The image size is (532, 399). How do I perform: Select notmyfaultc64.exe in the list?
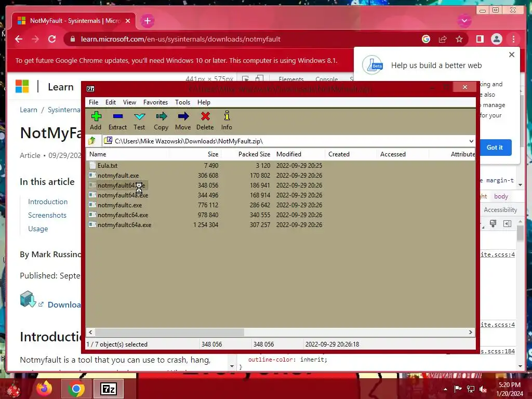click(x=123, y=215)
